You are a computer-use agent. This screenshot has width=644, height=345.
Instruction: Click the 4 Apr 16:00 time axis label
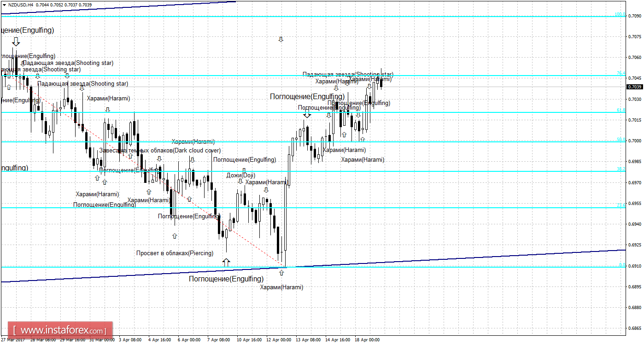160,340
